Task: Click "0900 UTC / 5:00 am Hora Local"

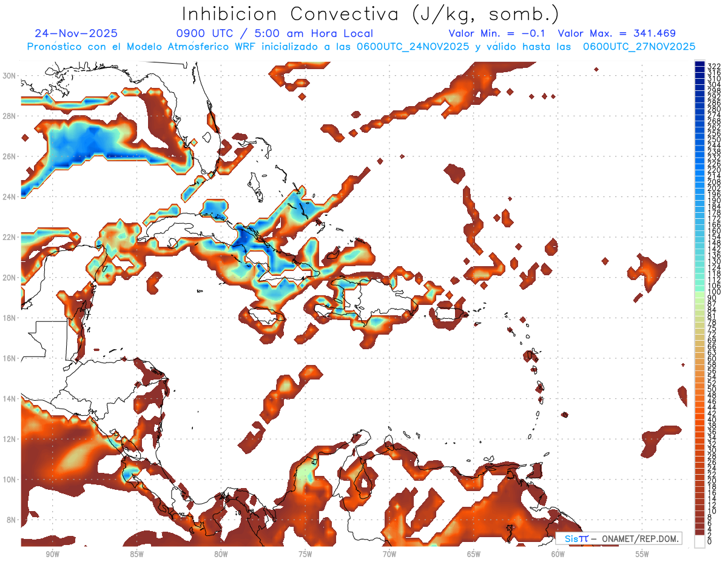Action: tap(274, 34)
